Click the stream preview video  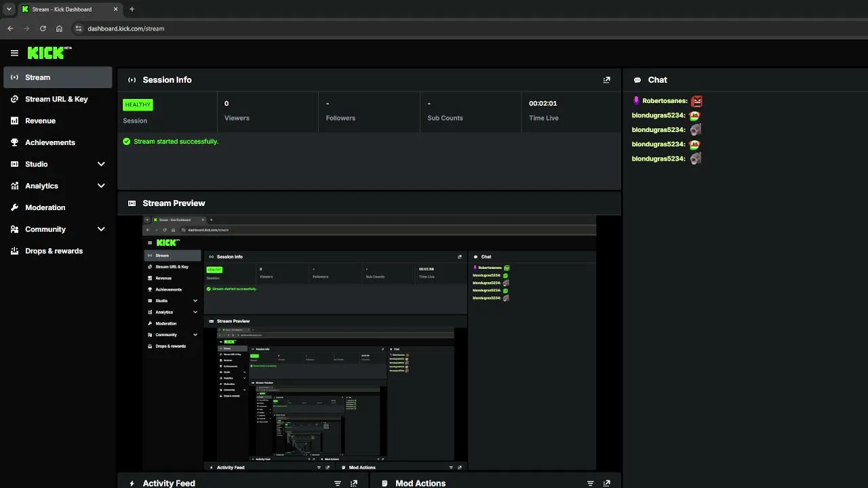tap(369, 344)
